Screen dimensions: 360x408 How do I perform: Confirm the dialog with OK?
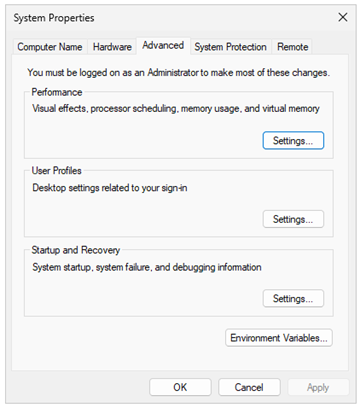coord(180,387)
